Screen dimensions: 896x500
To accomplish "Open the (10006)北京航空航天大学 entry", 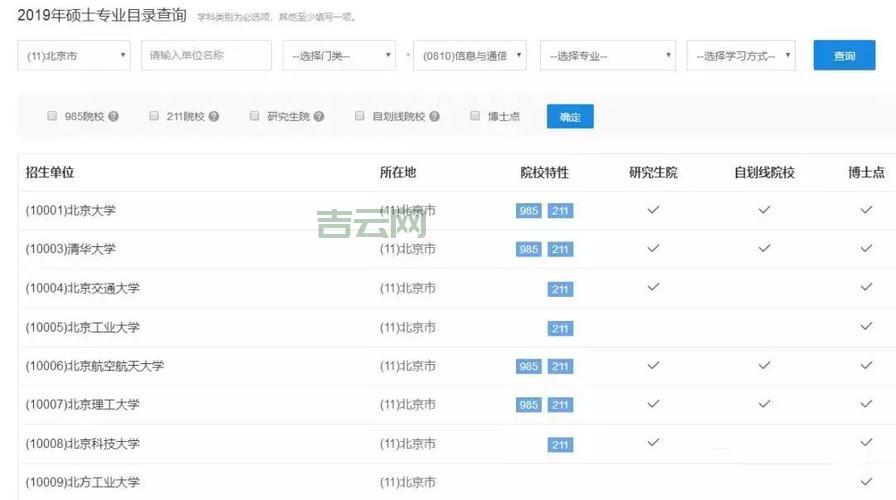I will pyautogui.click(x=94, y=366).
